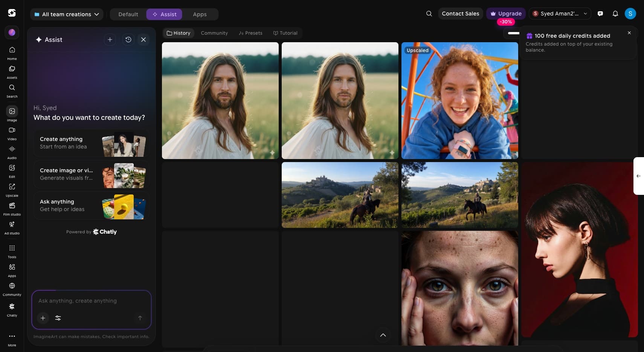Open Tools grid in sidebar
The width and height of the screenshot is (644, 352).
[12, 251]
